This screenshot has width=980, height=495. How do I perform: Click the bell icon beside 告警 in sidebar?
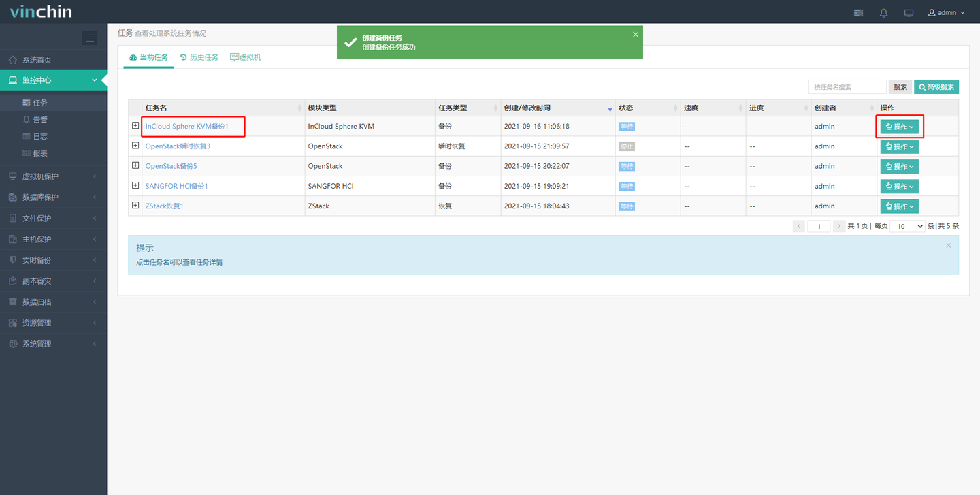click(27, 120)
